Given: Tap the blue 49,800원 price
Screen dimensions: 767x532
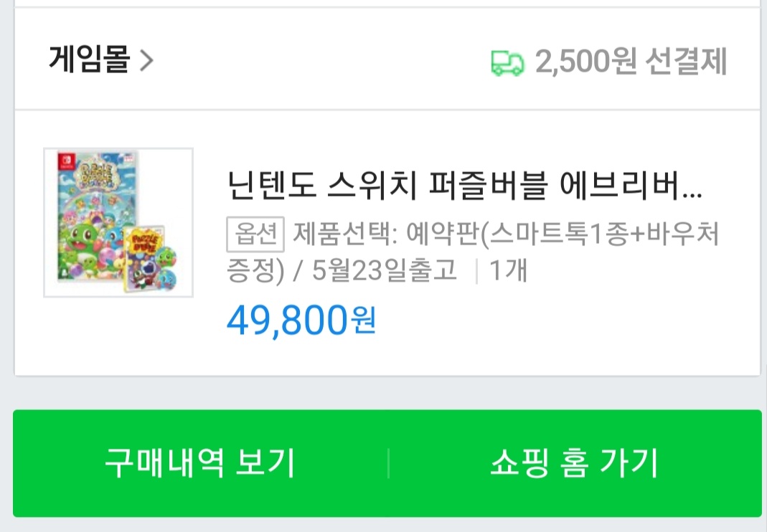Looking at the screenshot, I should pos(301,320).
